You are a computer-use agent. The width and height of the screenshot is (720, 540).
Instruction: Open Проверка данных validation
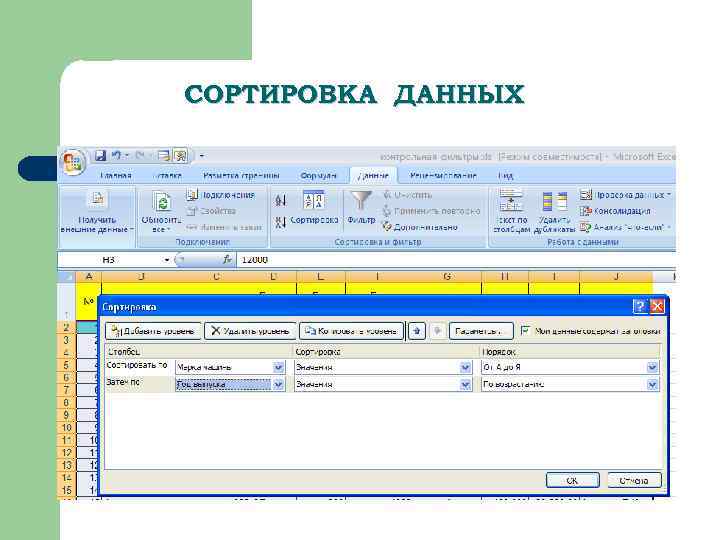tap(625, 195)
